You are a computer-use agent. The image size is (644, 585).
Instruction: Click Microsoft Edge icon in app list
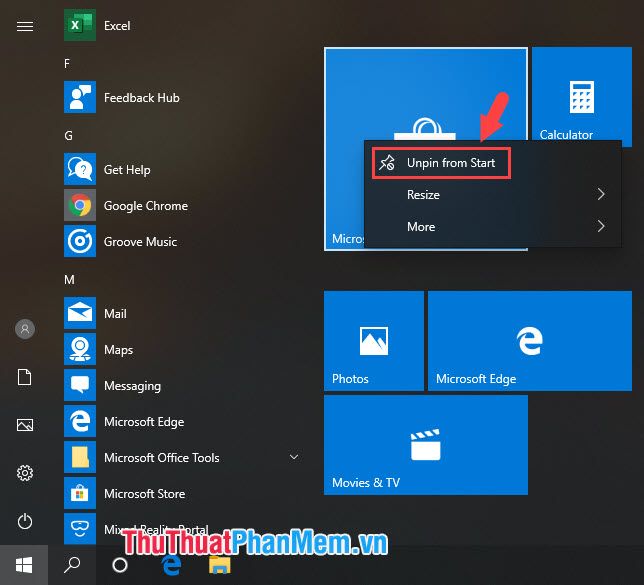80,421
